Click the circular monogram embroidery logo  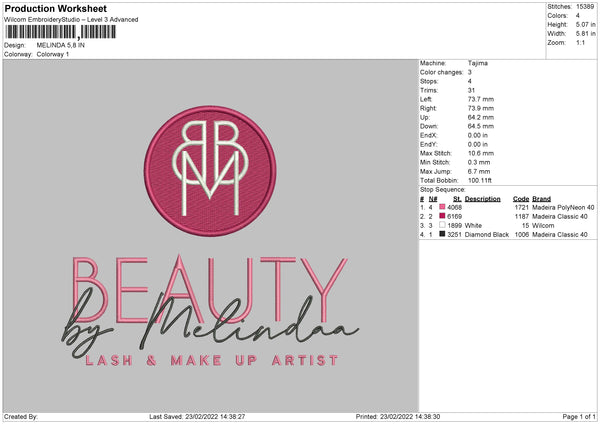point(210,171)
